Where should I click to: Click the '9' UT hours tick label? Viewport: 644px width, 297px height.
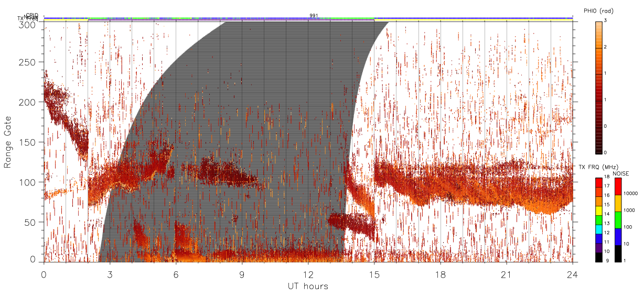(242, 274)
